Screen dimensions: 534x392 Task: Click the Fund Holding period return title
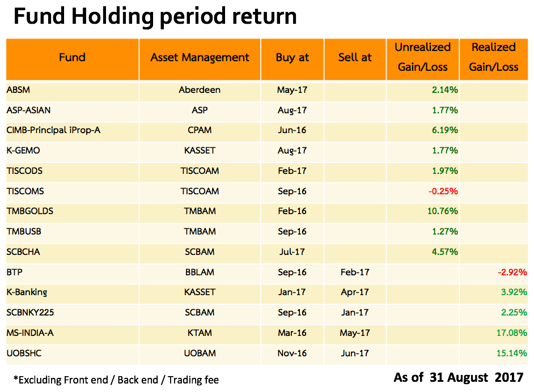[x=155, y=17]
